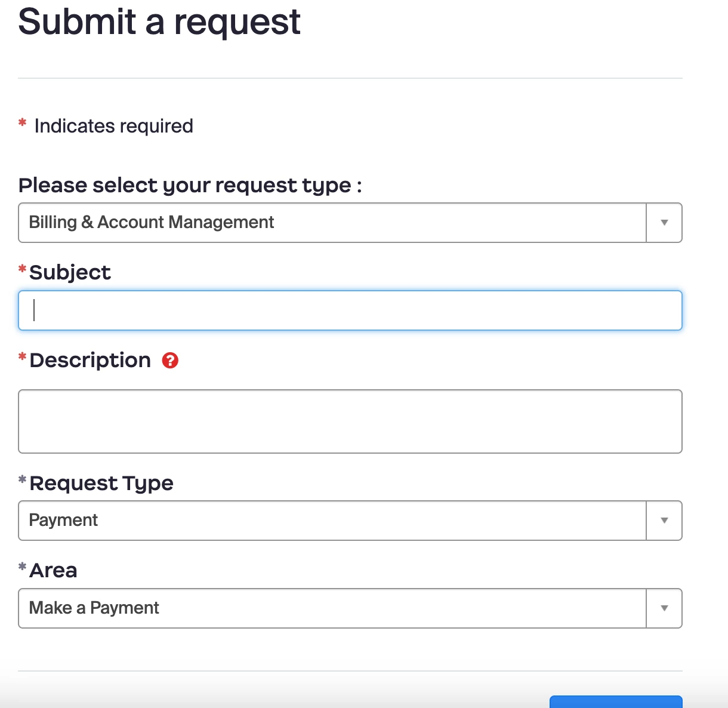
Task: Click the red Description help question mark icon
Action: tap(170, 361)
